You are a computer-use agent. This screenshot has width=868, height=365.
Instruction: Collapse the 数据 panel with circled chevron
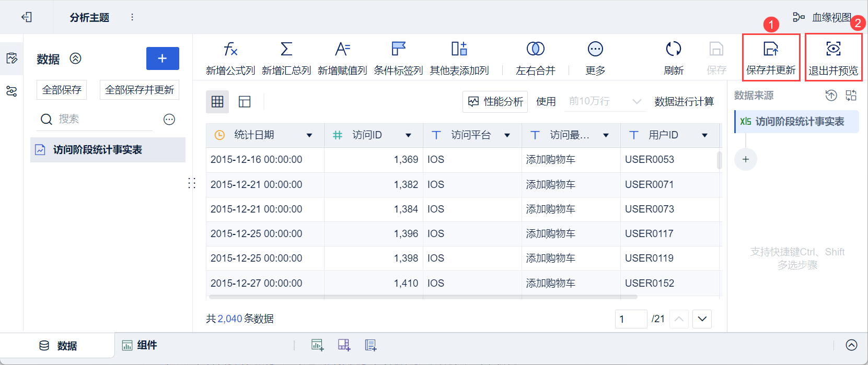(x=76, y=58)
